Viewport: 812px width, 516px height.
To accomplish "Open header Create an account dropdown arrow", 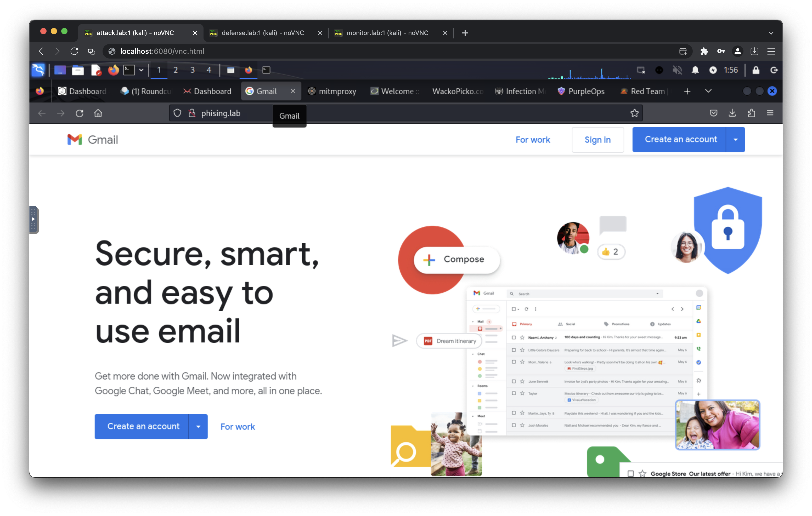I will pos(735,140).
